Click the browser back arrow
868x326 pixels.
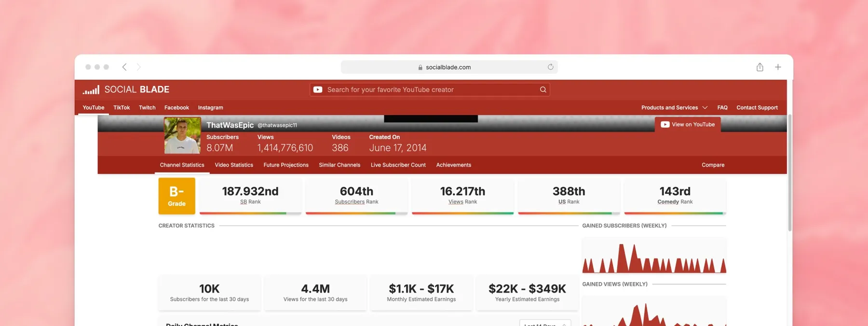pyautogui.click(x=124, y=67)
